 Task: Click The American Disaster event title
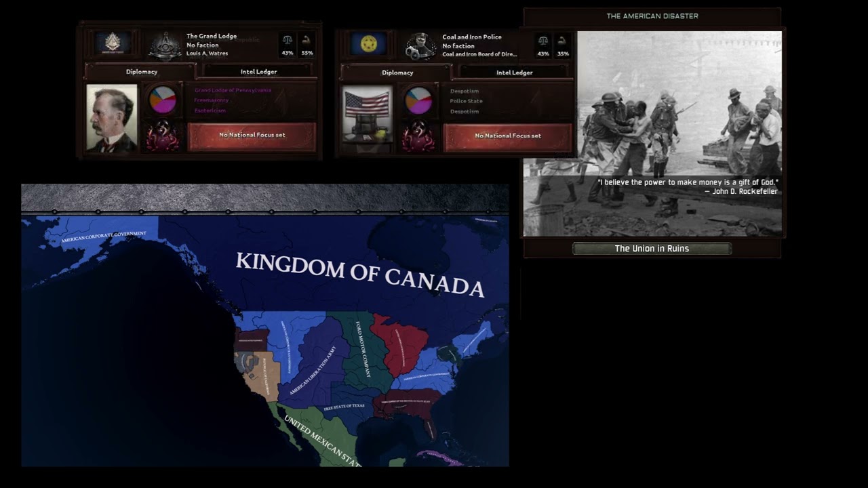[x=652, y=16]
